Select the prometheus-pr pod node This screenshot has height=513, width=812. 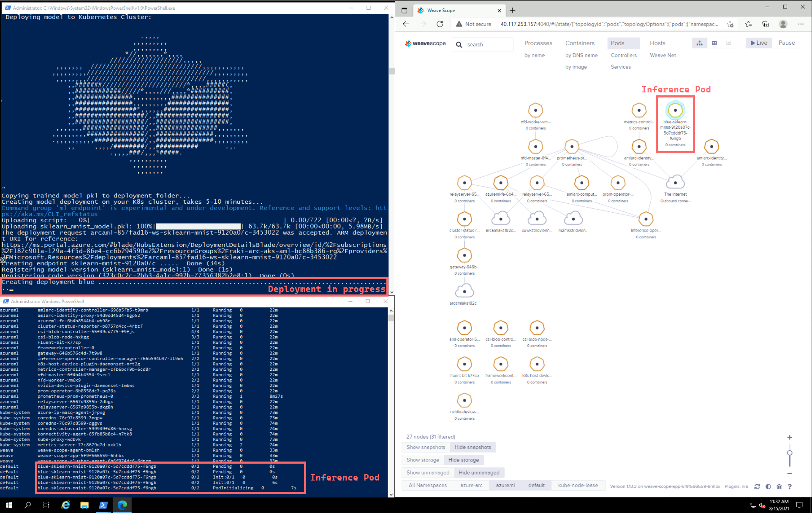pos(572,146)
